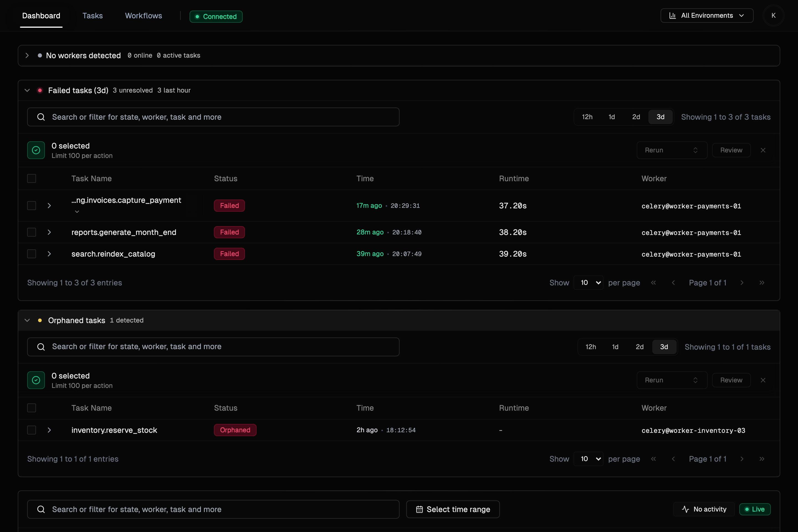Focus the Orphaned tasks search field
Screen dimensions: 798x532
click(213, 347)
